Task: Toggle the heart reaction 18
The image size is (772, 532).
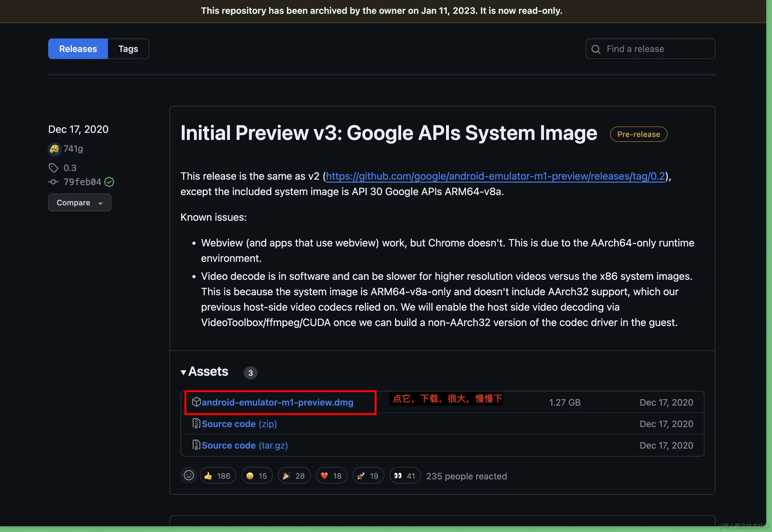Action: 331,476
